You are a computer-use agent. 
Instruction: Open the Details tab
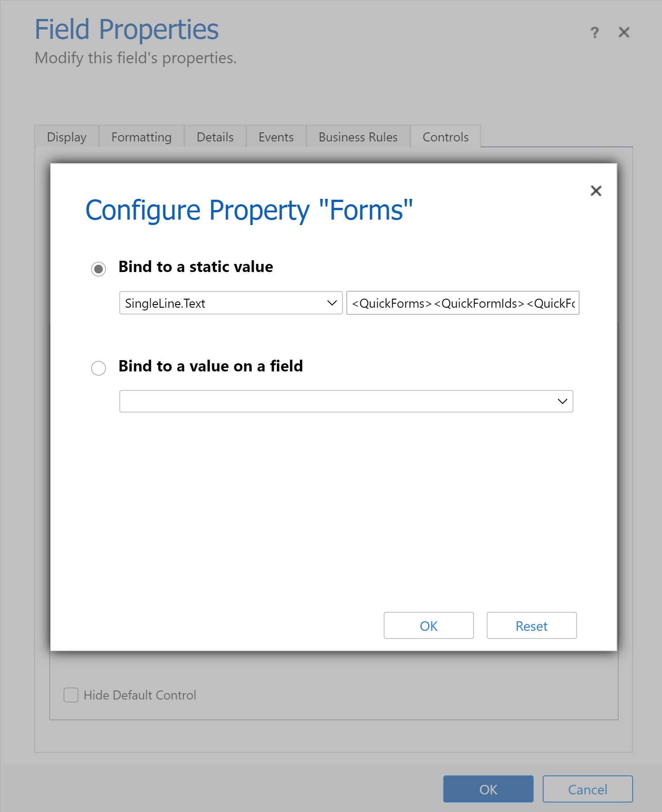pos(215,137)
